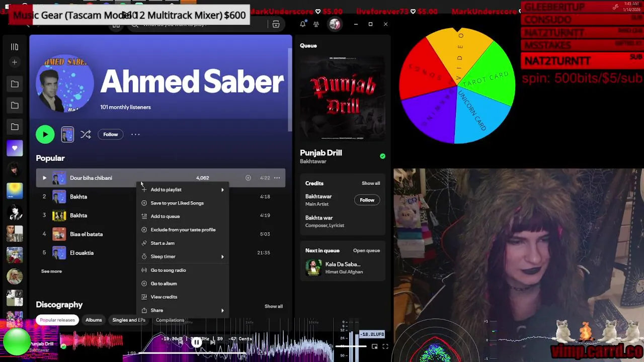Open miniplayer icon in player bar
The image size is (644, 362).
tap(374, 346)
